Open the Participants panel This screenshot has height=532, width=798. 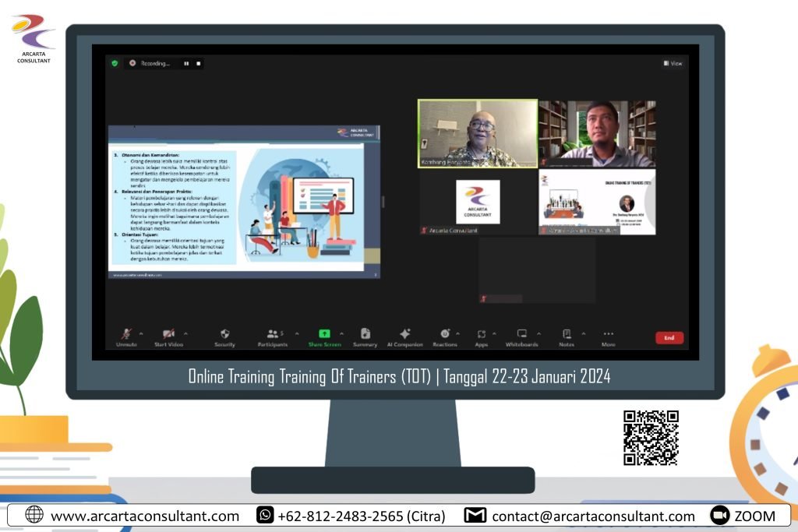click(273, 334)
